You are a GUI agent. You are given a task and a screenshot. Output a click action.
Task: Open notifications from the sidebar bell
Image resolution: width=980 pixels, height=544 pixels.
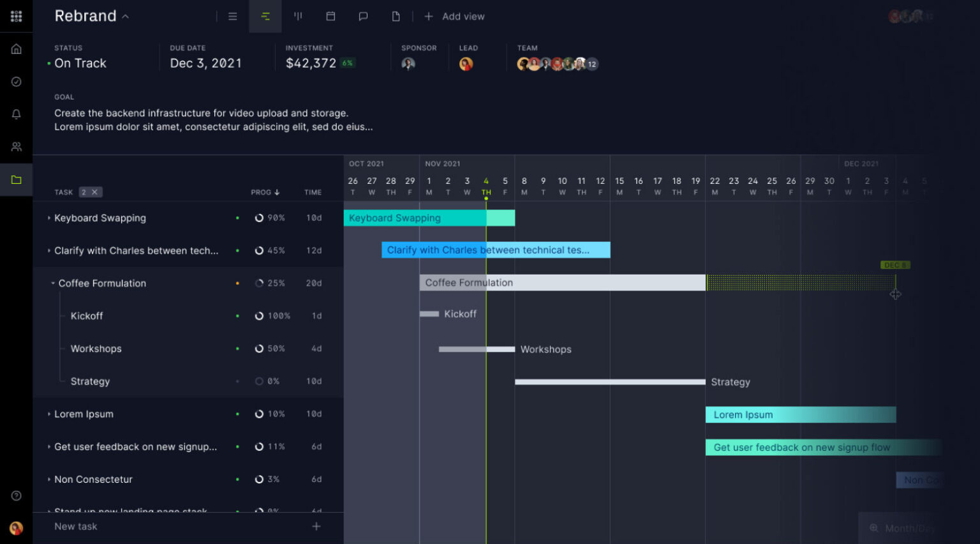pyautogui.click(x=16, y=114)
